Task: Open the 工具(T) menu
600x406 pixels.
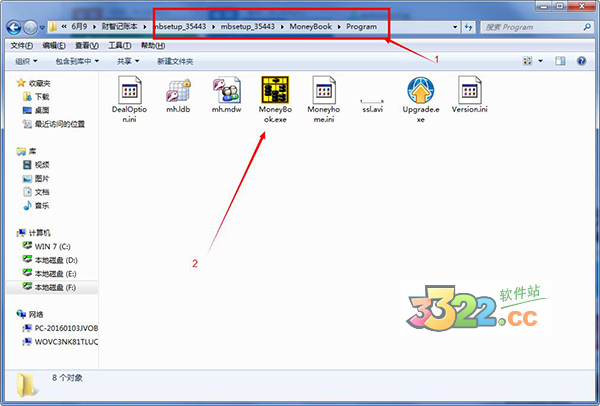Action: pyautogui.click(x=119, y=46)
